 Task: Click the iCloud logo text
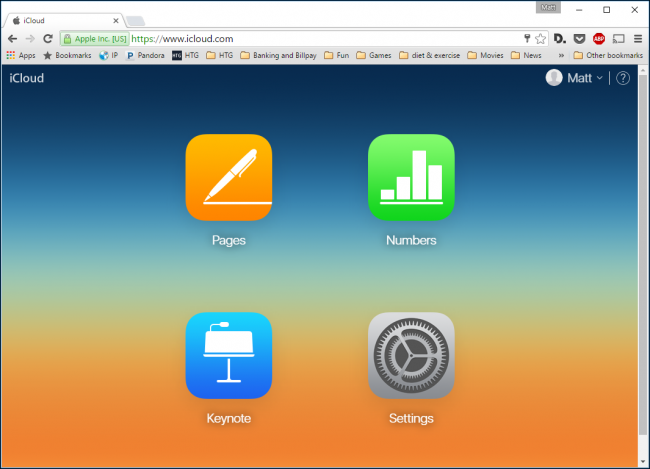pyautogui.click(x=27, y=78)
